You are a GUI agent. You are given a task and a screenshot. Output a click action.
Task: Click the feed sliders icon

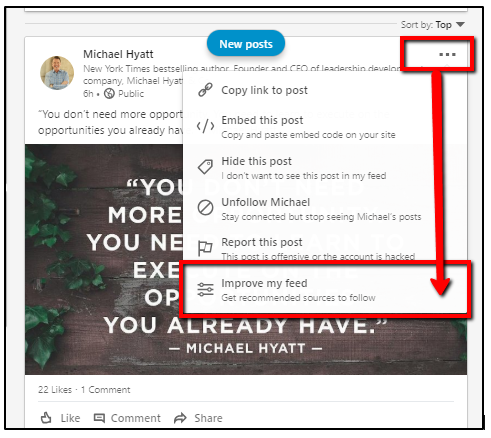tap(205, 289)
